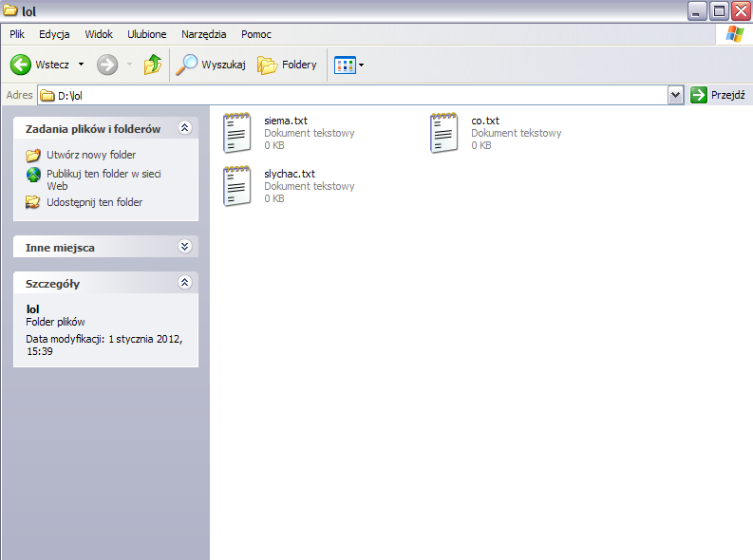Image resolution: width=753 pixels, height=560 pixels.
Task: Open the Wstecz history dropdown arrow
Action: click(81, 65)
